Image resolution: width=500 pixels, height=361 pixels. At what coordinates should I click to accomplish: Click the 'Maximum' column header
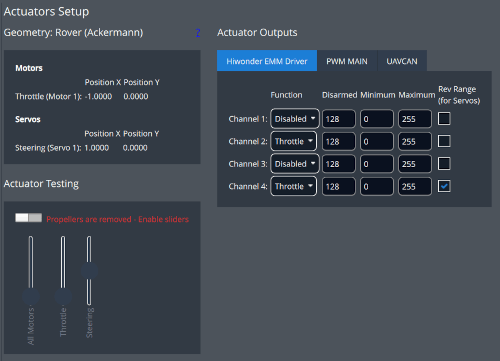coord(417,95)
